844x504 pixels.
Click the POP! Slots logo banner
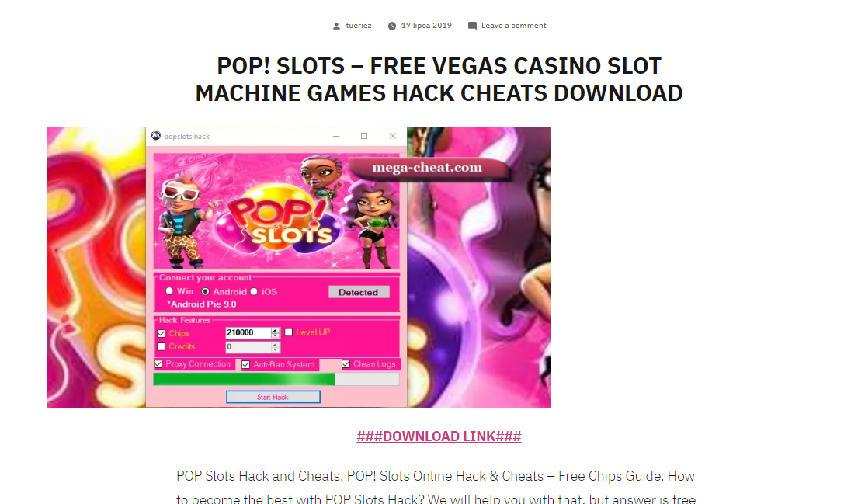(276, 211)
